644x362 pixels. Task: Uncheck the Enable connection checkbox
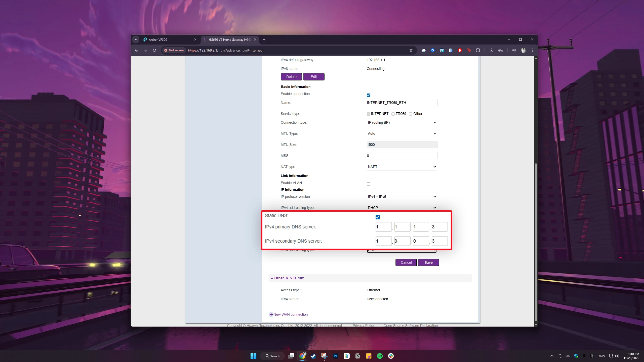368,95
